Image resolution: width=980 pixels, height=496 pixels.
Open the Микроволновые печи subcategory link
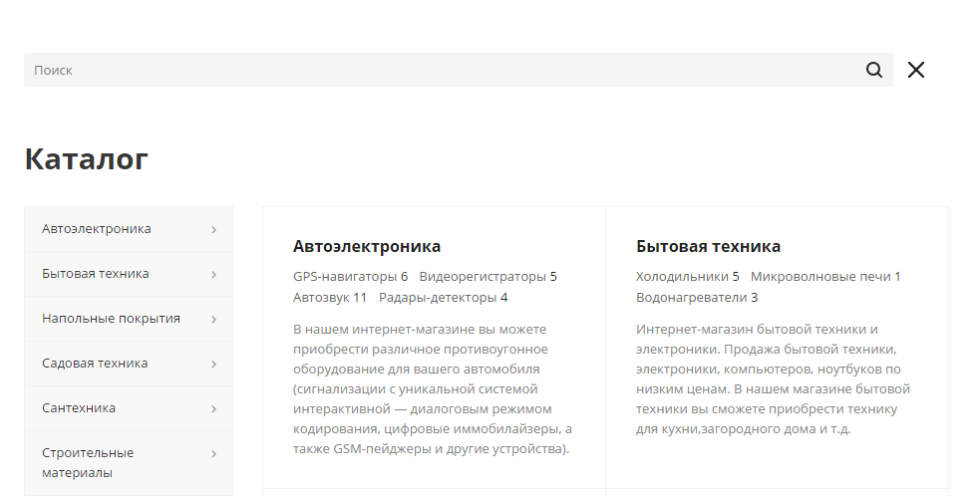pos(820,276)
